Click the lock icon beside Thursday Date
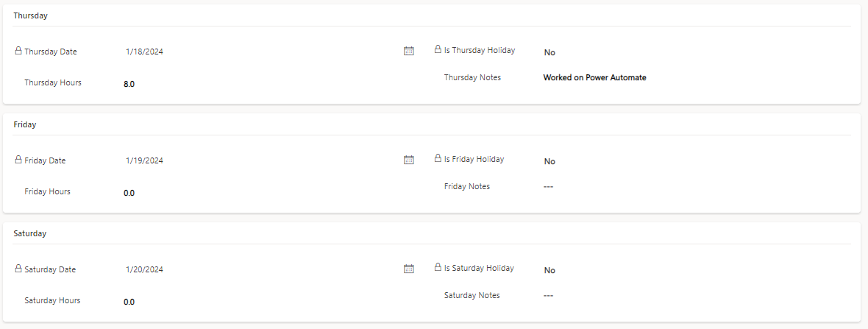Screen dimensions: 868x329 [x=18, y=51]
